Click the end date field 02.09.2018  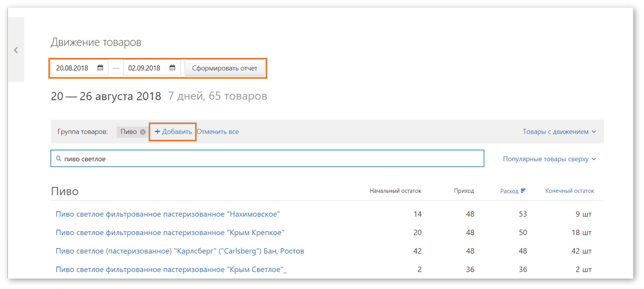point(144,68)
